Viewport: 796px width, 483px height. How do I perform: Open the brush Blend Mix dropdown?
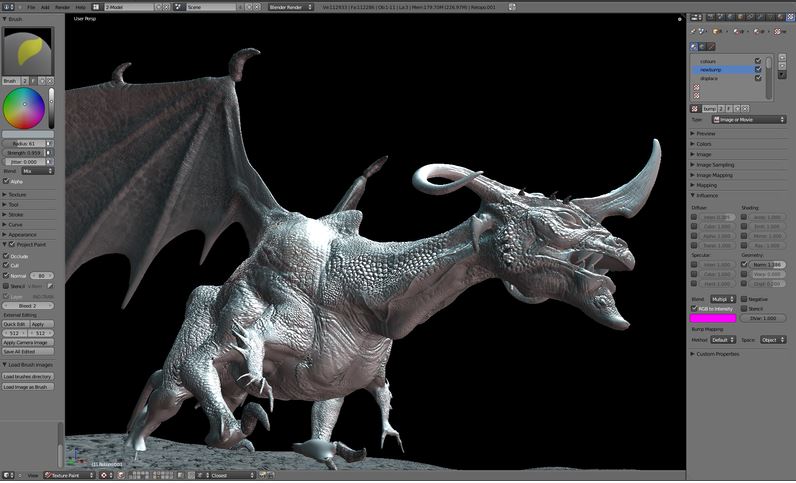38,171
